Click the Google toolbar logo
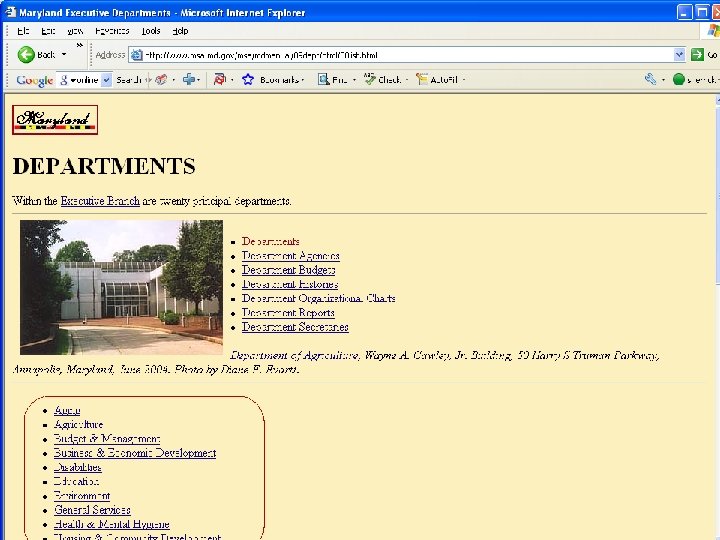The height and width of the screenshot is (540, 720). pyautogui.click(x=35, y=80)
